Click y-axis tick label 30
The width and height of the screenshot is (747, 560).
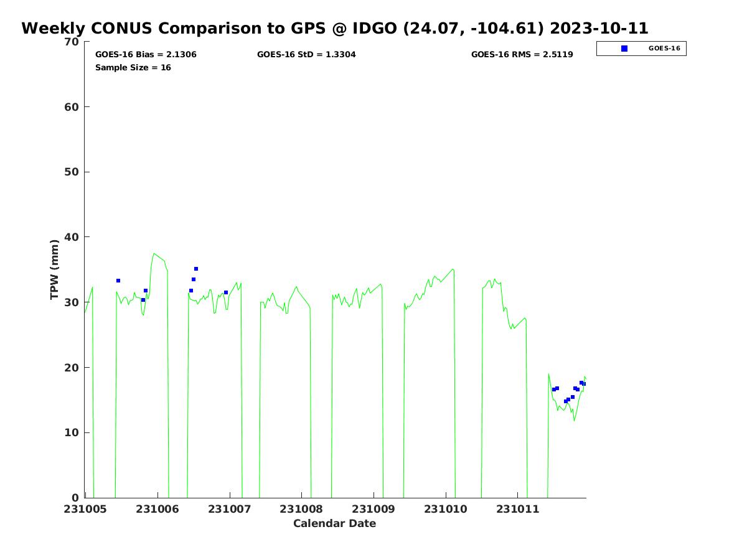point(72,302)
